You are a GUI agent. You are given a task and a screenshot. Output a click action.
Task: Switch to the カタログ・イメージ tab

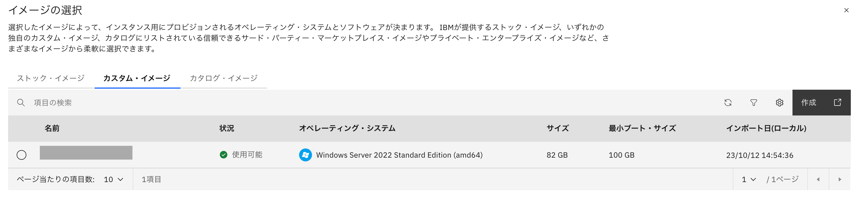[x=223, y=78]
